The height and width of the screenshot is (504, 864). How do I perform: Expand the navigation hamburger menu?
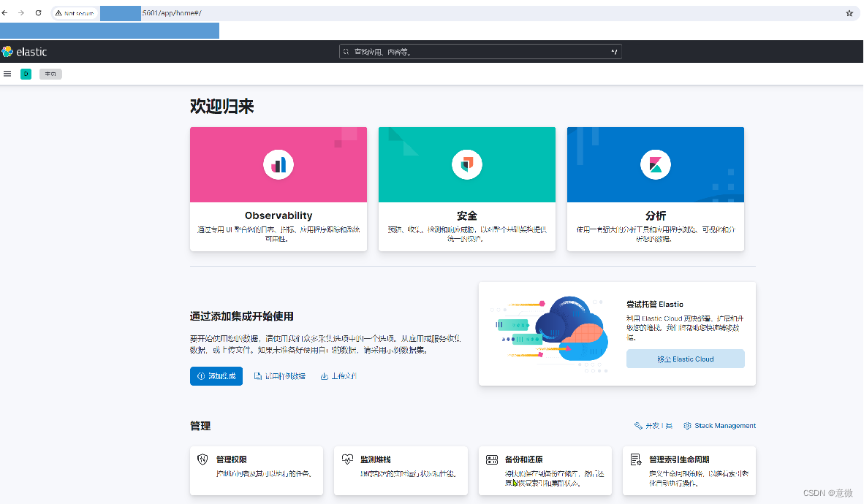click(7, 73)
